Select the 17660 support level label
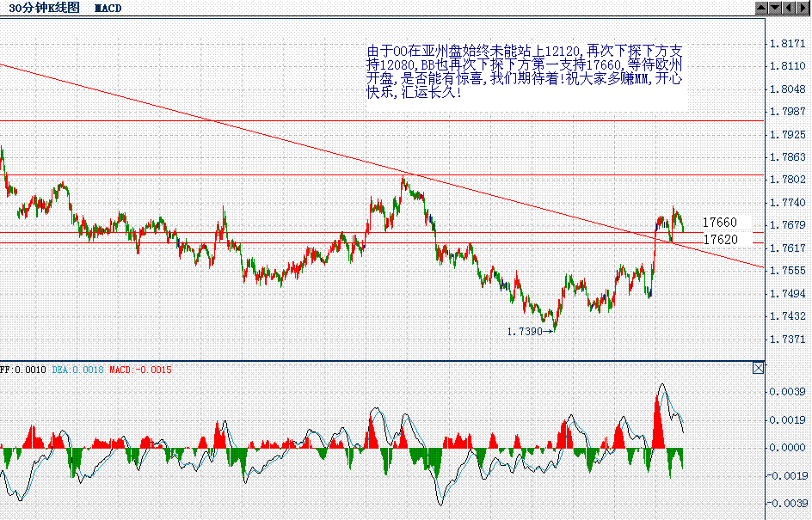The image size is (812, 520). [x=720, y=223]
